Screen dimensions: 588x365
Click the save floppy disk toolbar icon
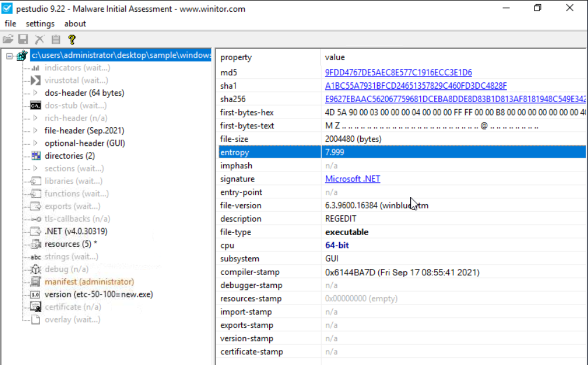click(x=23, y=40)
